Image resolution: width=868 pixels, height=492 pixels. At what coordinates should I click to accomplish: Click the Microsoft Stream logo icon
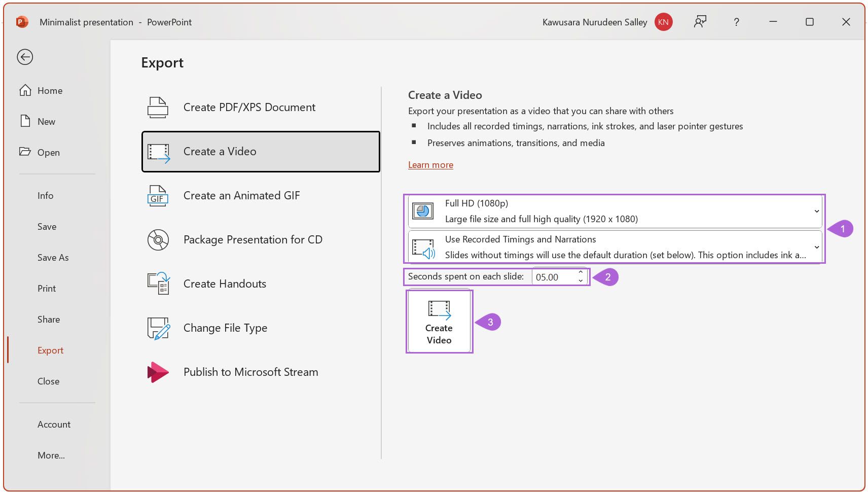[x=158, y=372]
